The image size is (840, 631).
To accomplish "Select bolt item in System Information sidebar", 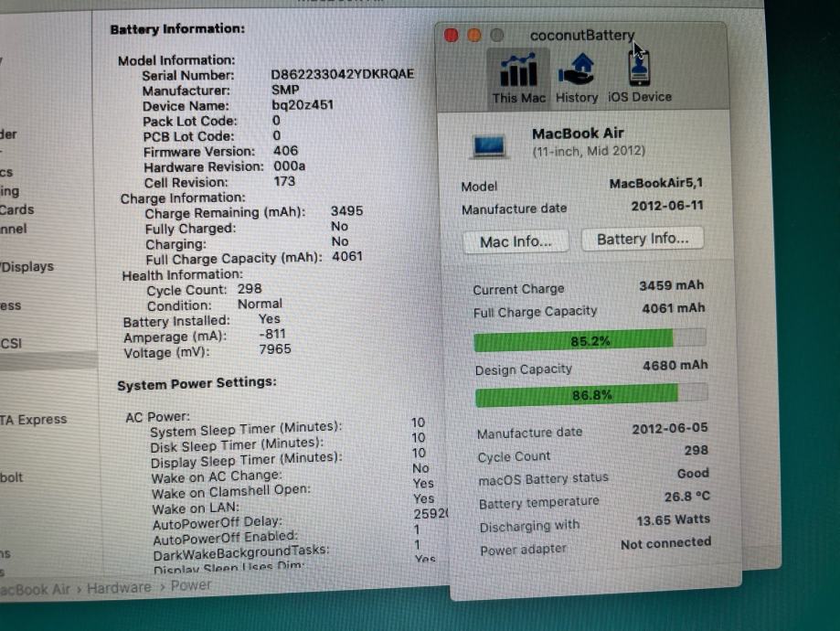I will pyautogui.click(x=11, y=477).
